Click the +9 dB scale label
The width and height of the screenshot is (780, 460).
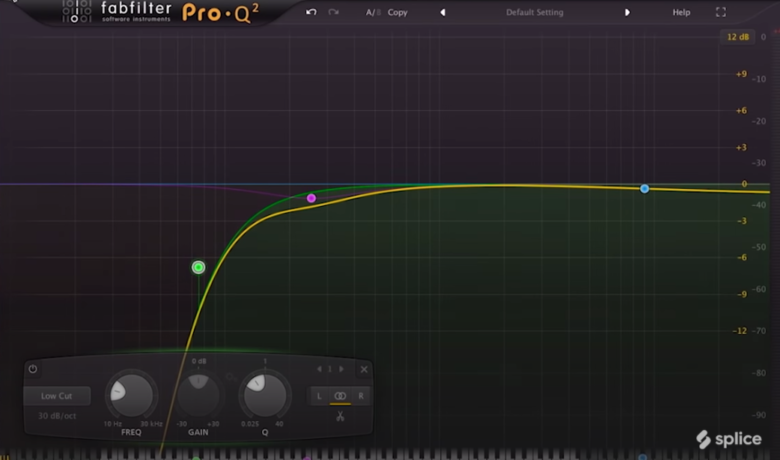click(741, 74)
